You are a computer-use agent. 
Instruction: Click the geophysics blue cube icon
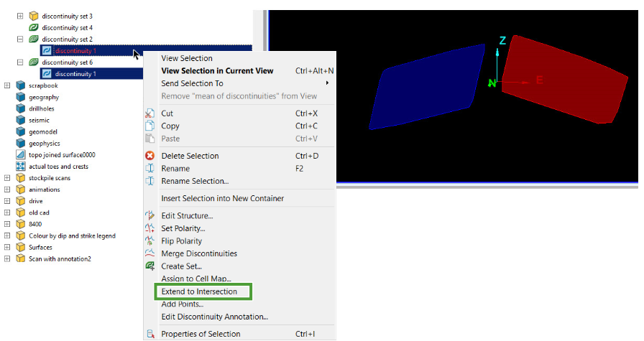[x=21, y=143]
